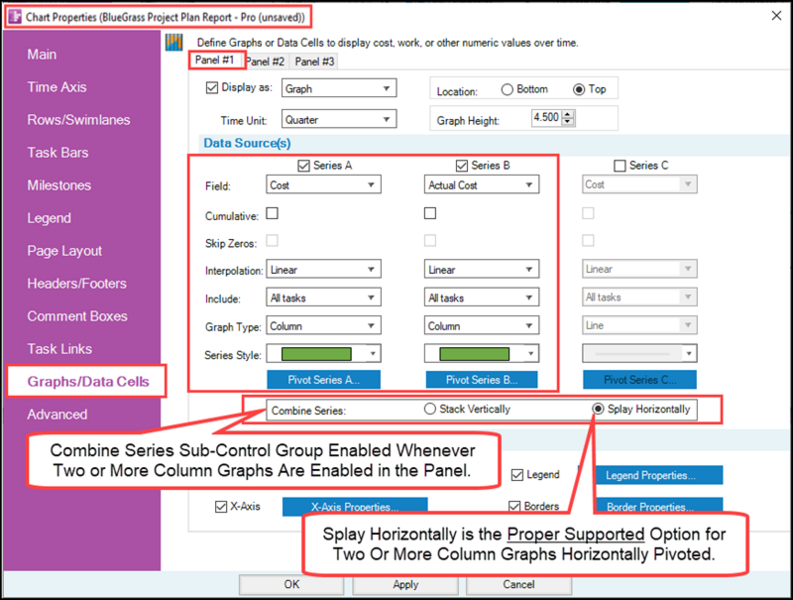
Task: Increase Graph Height with up arrow
Action: coord(568,114)
